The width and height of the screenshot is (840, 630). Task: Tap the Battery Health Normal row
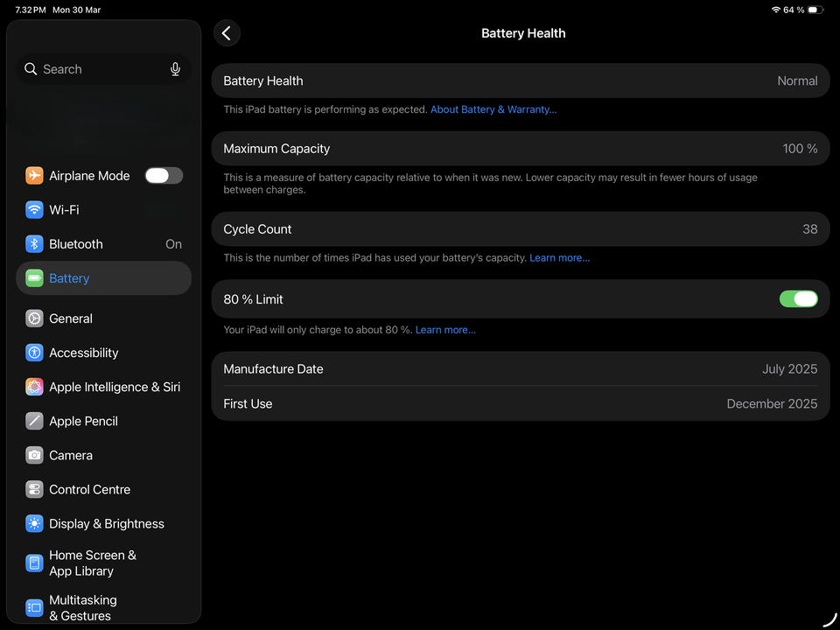(x=520, y=80)
